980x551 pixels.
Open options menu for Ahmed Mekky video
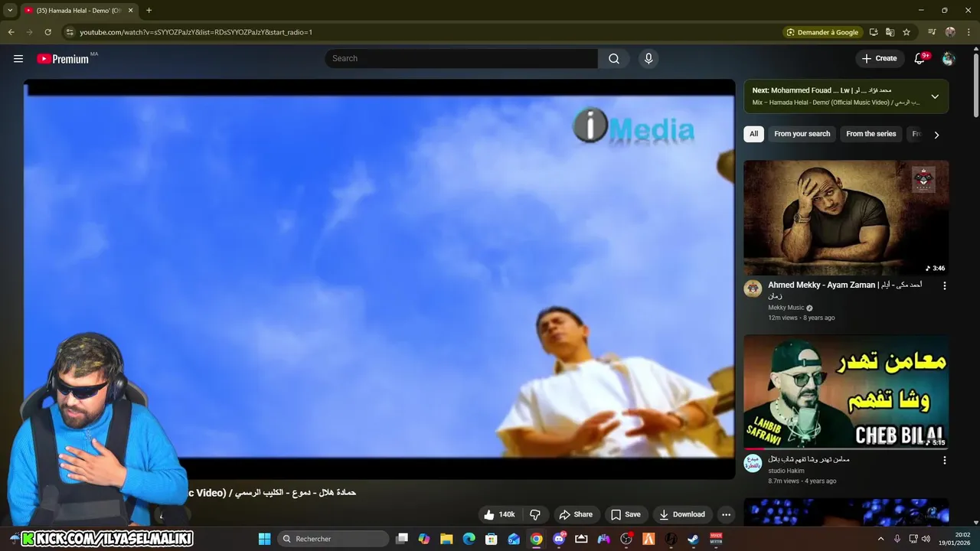coord(944,285)
